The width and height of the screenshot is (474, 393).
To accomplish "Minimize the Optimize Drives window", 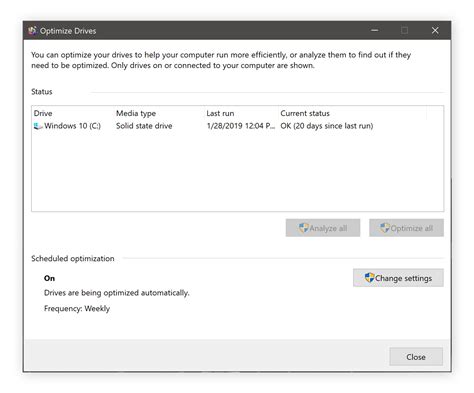I will (x=375, y=30).
